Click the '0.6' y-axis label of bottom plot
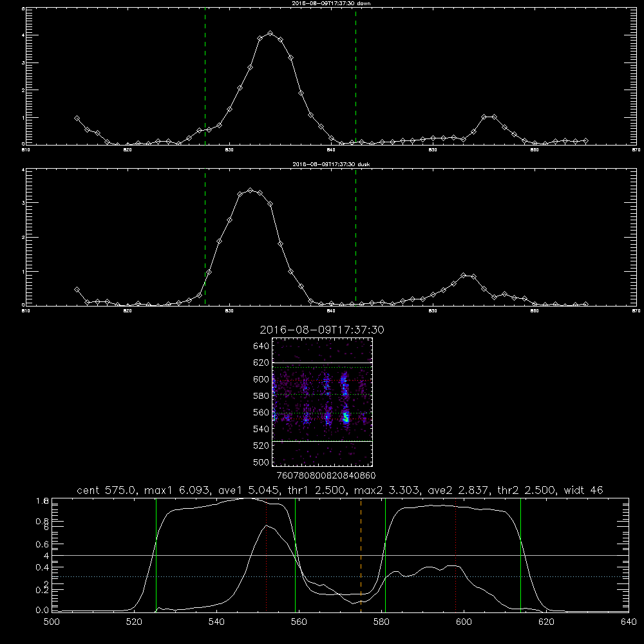 click(x=43, y=544)
